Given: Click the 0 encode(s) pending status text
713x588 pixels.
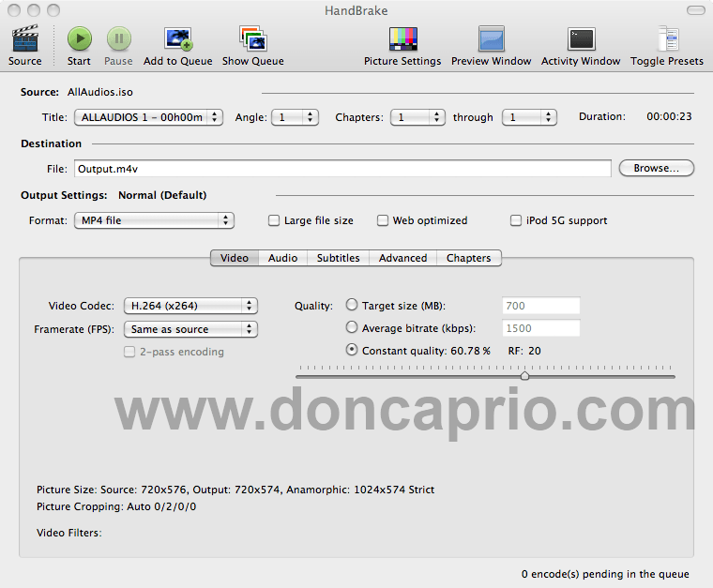Looking at the screenshot, I should point(605,574).
